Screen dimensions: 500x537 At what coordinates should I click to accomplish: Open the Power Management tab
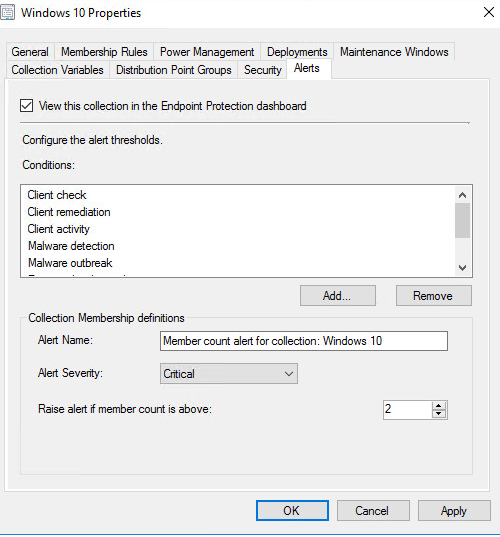point(207,52)
